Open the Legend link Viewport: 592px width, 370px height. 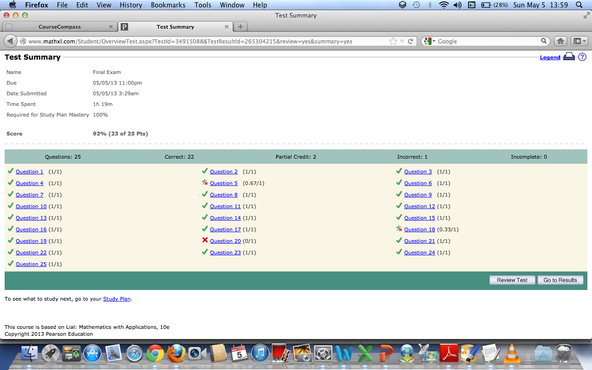[550, 57]
